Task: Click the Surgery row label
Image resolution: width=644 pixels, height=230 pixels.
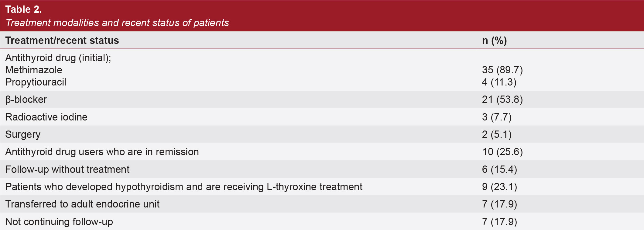Action: click(23, 134)
